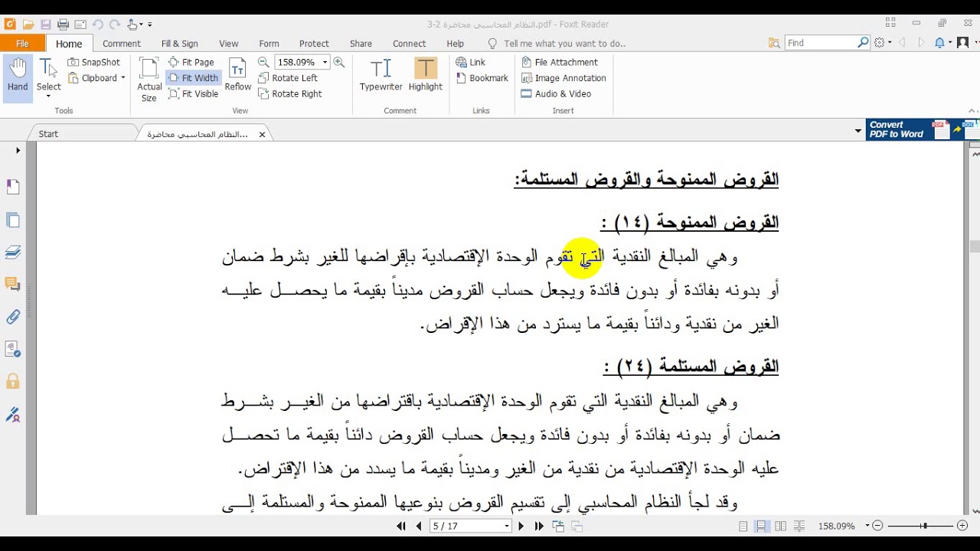
Task: Choose Fit Page view
Action: pyautogui.click(x=191, y=62)
